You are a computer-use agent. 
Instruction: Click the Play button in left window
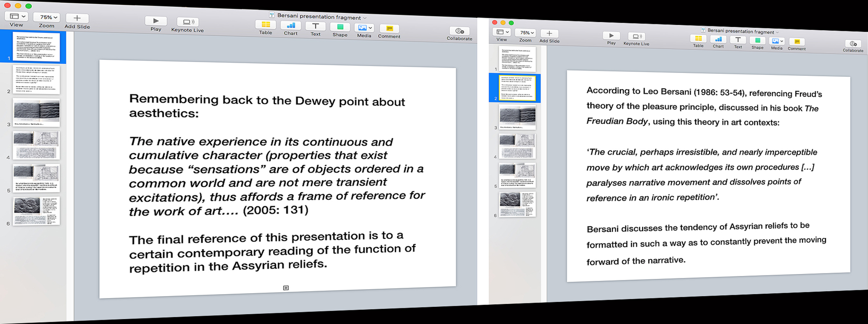point(156,21)
